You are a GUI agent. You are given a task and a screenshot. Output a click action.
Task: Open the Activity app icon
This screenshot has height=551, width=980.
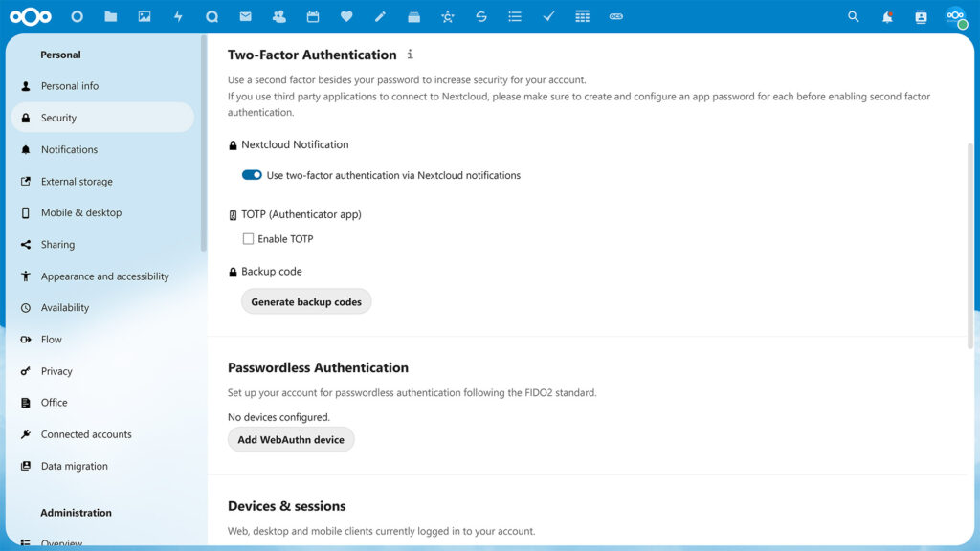(x=178, y=15)
